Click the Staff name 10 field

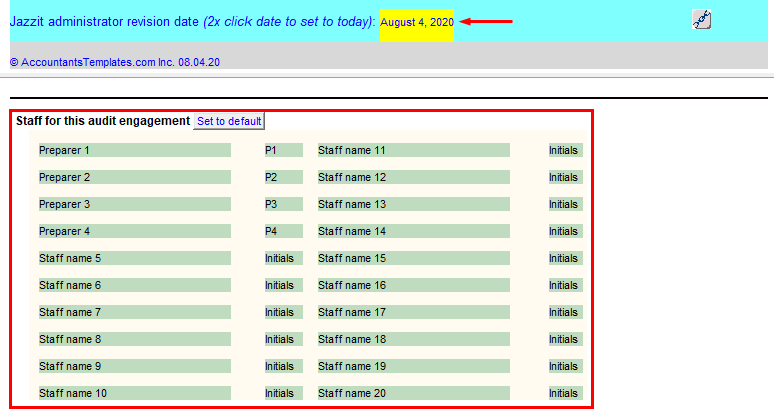pos(134,393)
